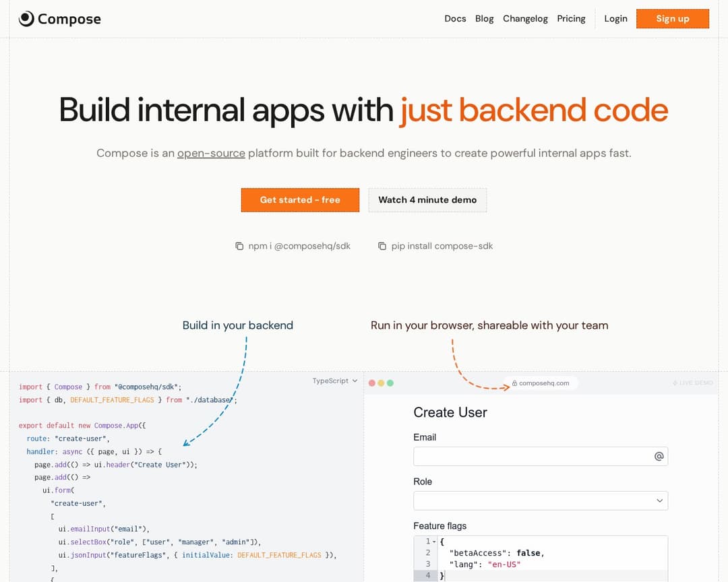The width and height of the screenshot is (728, 582).
Task: Click the Role field label
Action: (x=423, y=482)
